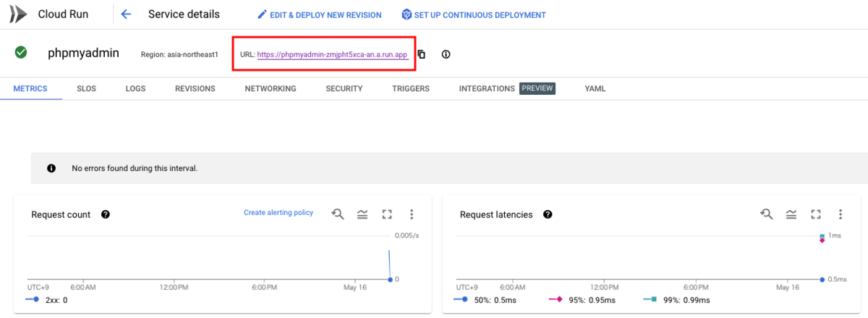Screen dimensions: 868x318
Task: View Request latencies chart in fullscreen
Action: [x=816, y=214]
